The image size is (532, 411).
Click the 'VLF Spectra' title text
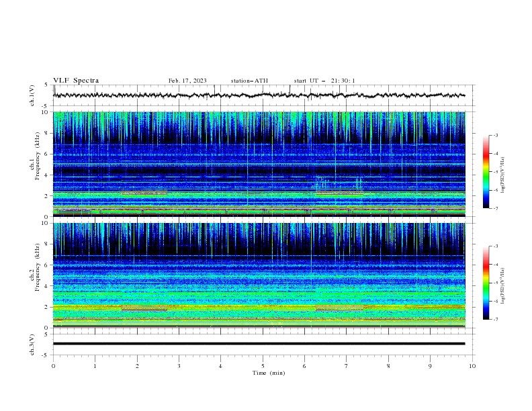pos(76,81)
